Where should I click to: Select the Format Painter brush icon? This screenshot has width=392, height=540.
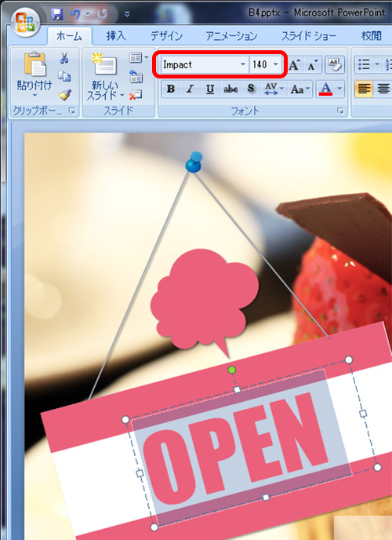pos(64,95)
